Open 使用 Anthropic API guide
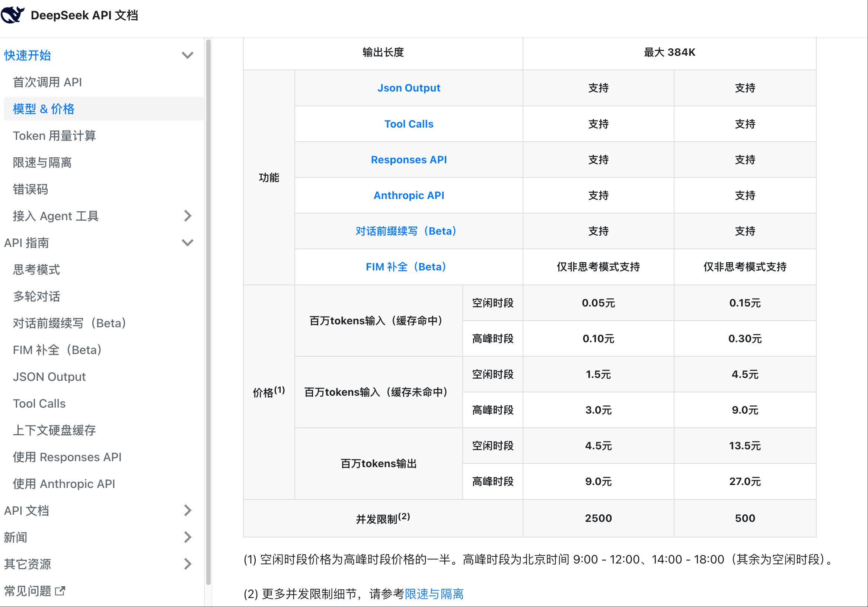 (x=64, y=484)
